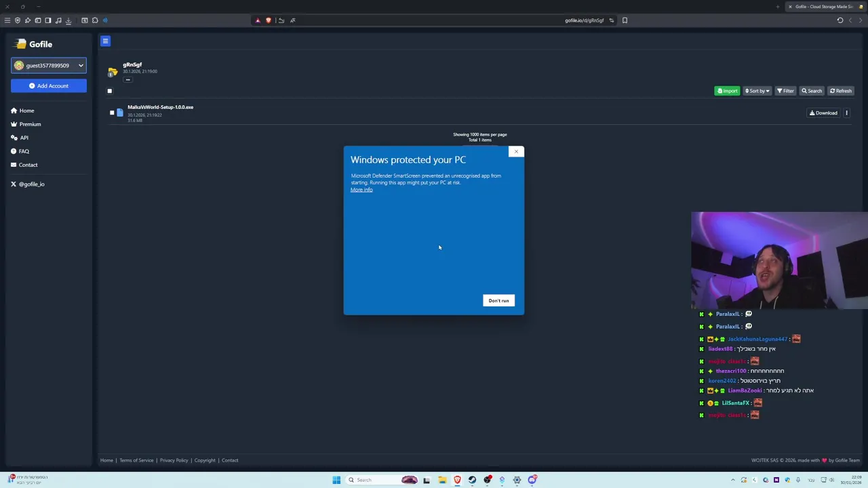This screenshot has width=868, height=488.
Task: Open file's three-dot more options menu
Action: 846,113
